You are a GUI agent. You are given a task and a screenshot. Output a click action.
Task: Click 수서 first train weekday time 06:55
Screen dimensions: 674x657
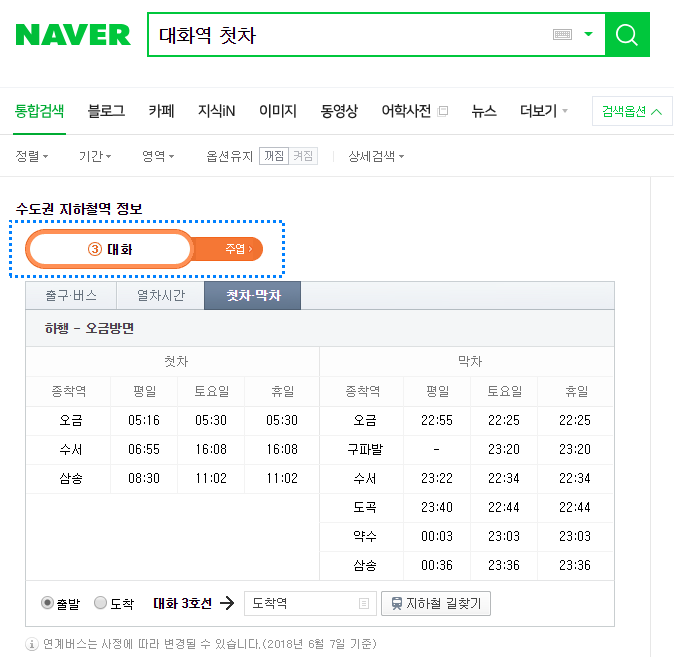point(144,449)
